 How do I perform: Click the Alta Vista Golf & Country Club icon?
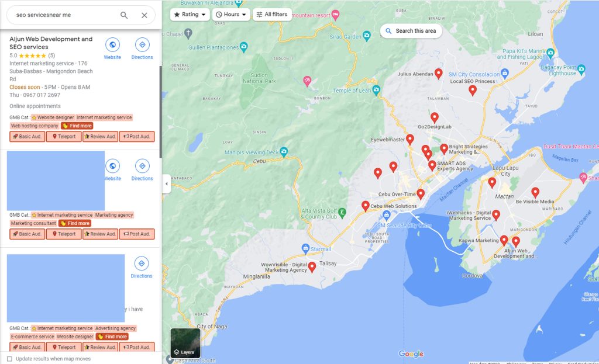pos(342,213)
